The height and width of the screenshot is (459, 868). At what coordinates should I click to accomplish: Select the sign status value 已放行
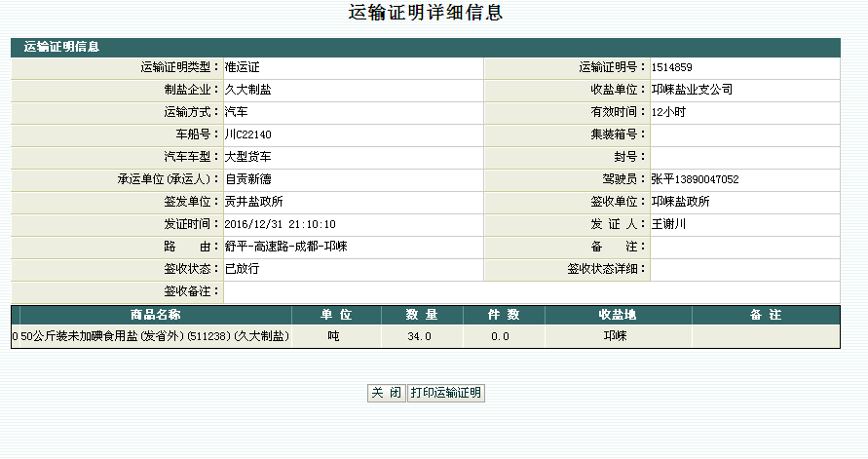(243, 269)
